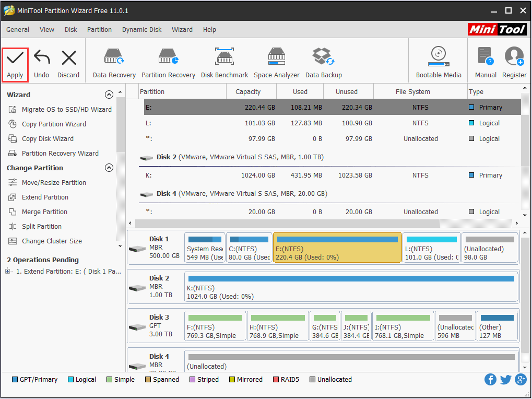The width and height of the screenshot is (532, 399).
Task: Undo the last pending operation
Action: click(x=41, y=64)
